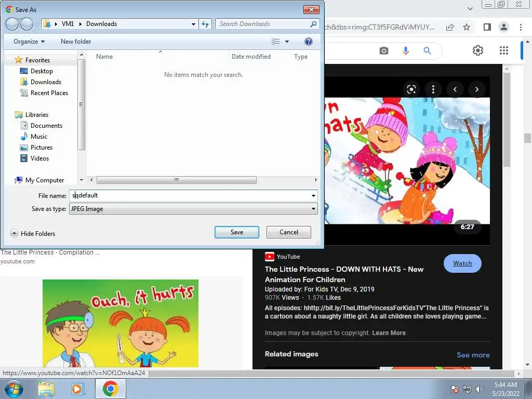This screenshot has height=399, width=532.
Task: Open the view options dropdown arrow
Action: tap(287, 42)
